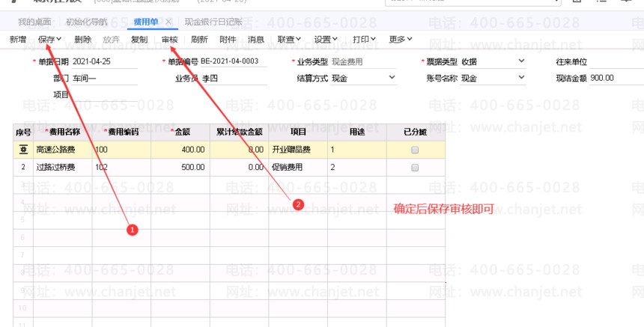Open the 消息 toolbar item
Screen dimensions: 644x327
pos(256,40)
